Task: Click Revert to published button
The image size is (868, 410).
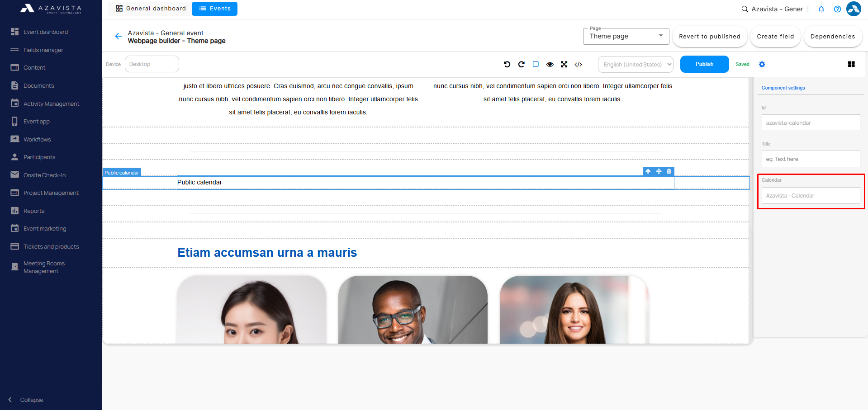Action: coord(710,37)
